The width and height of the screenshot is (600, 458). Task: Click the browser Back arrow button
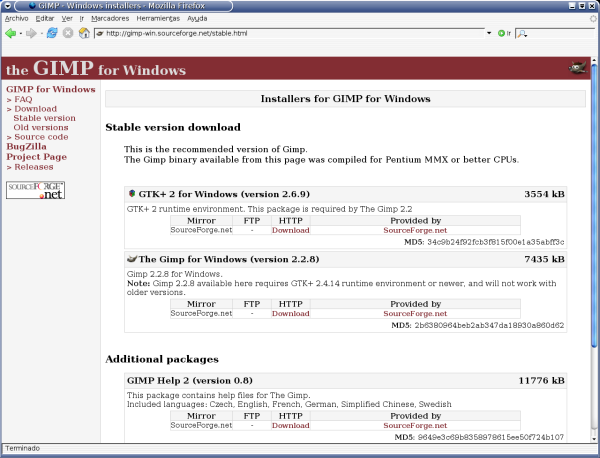point(10,33)
